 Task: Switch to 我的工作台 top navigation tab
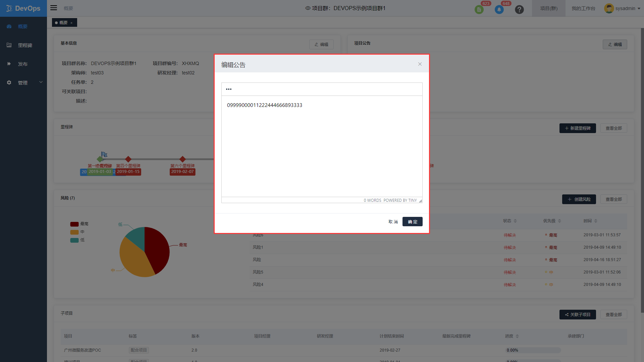tap(583, 8)
